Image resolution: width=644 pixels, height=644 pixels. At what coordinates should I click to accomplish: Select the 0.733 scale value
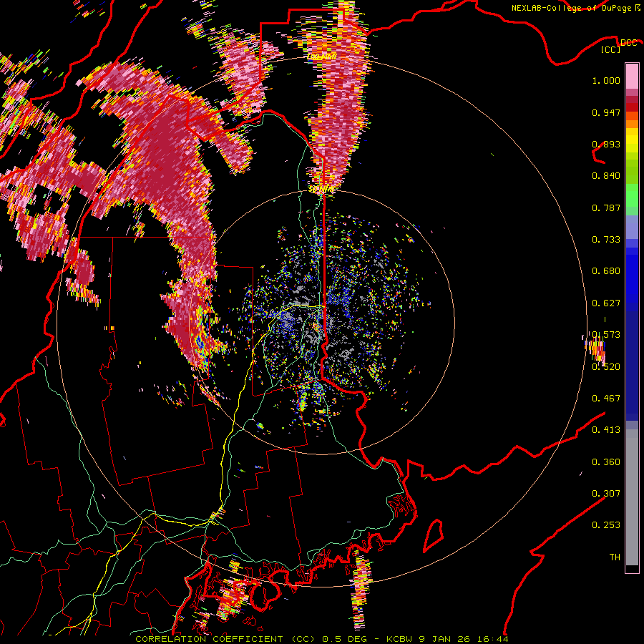tap(606, 240)
